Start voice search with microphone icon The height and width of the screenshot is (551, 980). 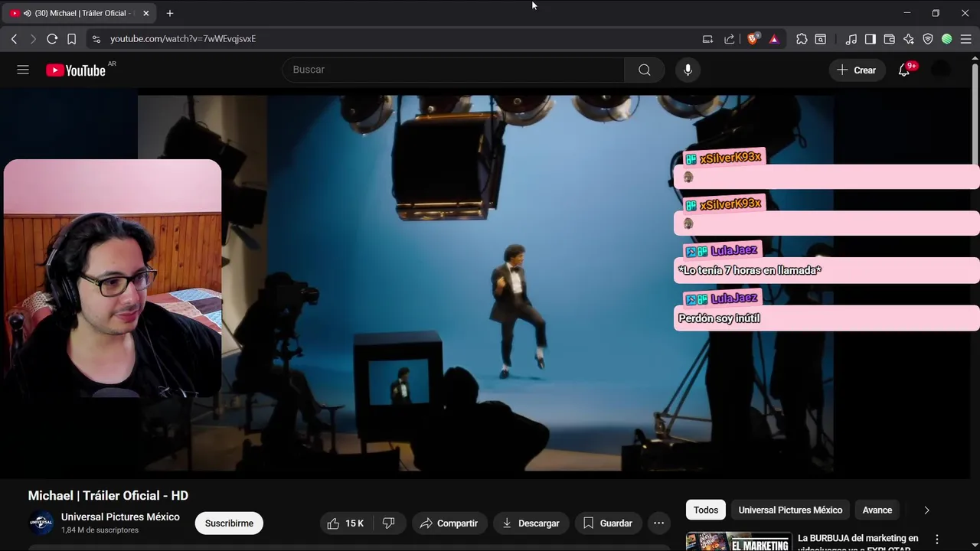688,70
